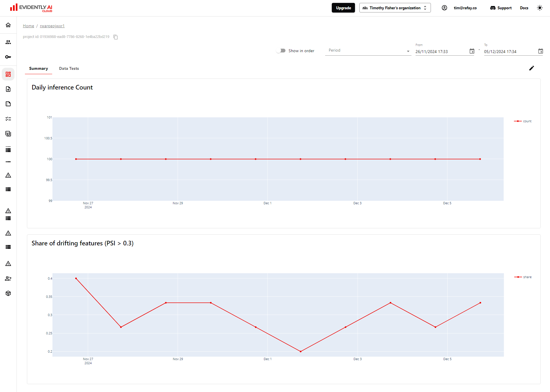
Task: Click the warning triangle just above the add-user icon
Action: 8,264
